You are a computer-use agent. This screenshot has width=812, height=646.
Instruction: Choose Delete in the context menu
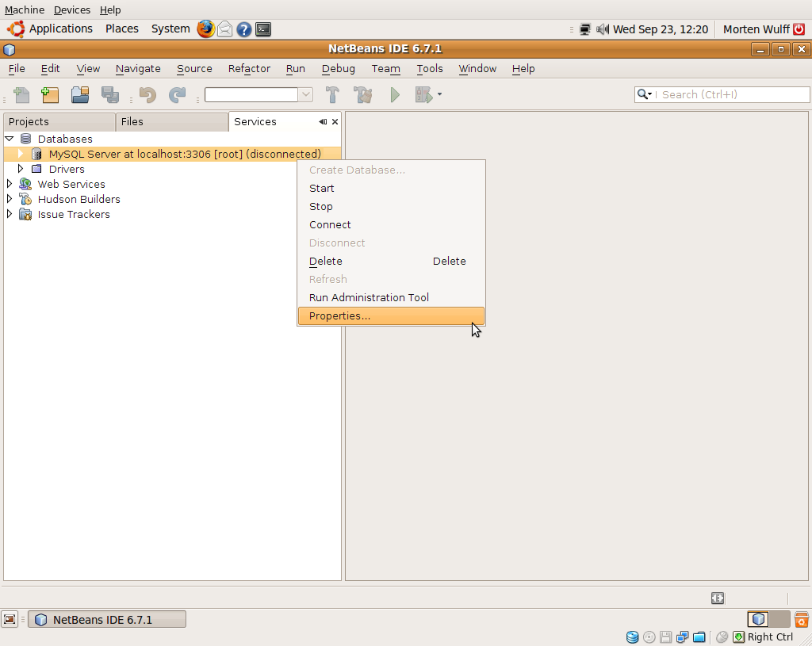[391, 262]
